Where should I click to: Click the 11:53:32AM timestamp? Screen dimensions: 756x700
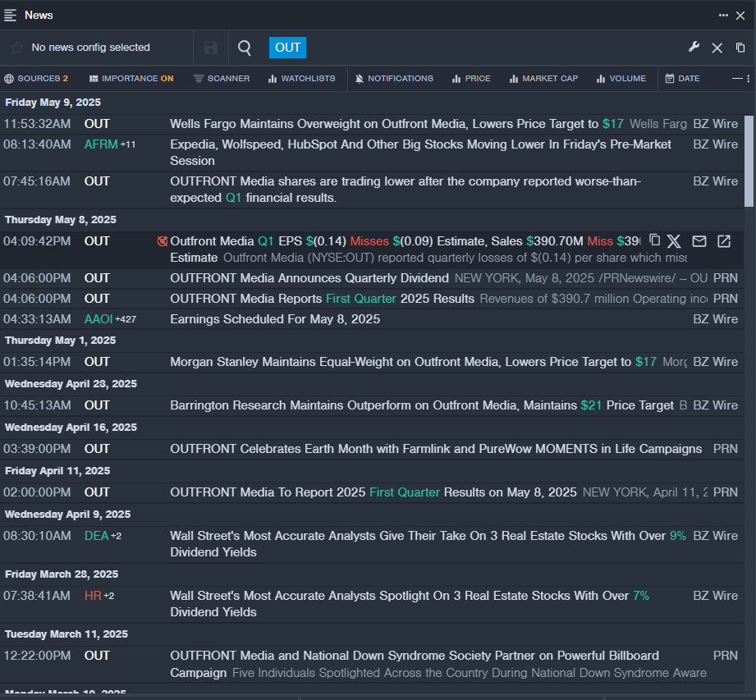click(37, 124)
